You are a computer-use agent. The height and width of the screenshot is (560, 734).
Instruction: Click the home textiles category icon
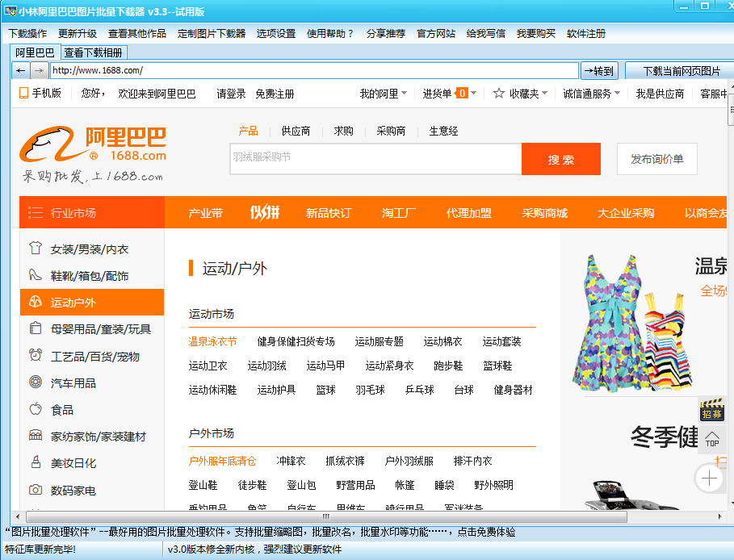coord(36,436)
